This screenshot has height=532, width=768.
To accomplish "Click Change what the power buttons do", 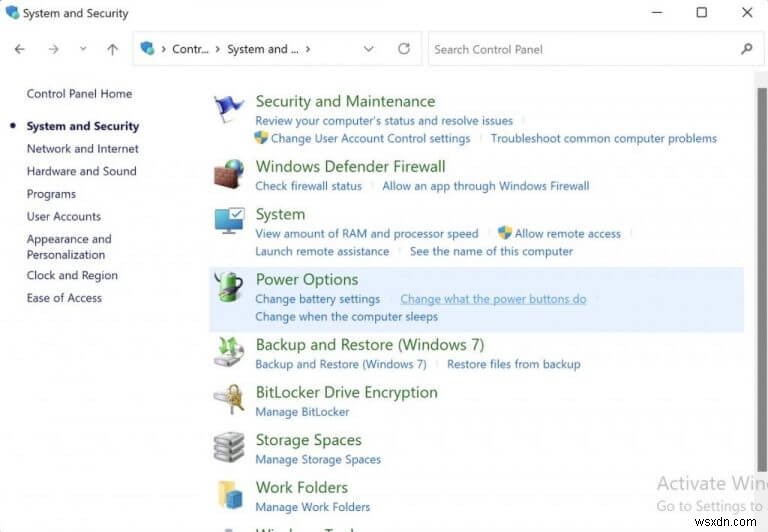I will click(x=493, y=299).
